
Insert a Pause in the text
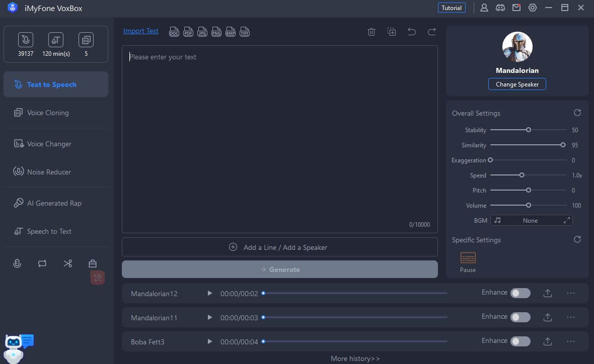pyautogui.click(x=468, y=262)
